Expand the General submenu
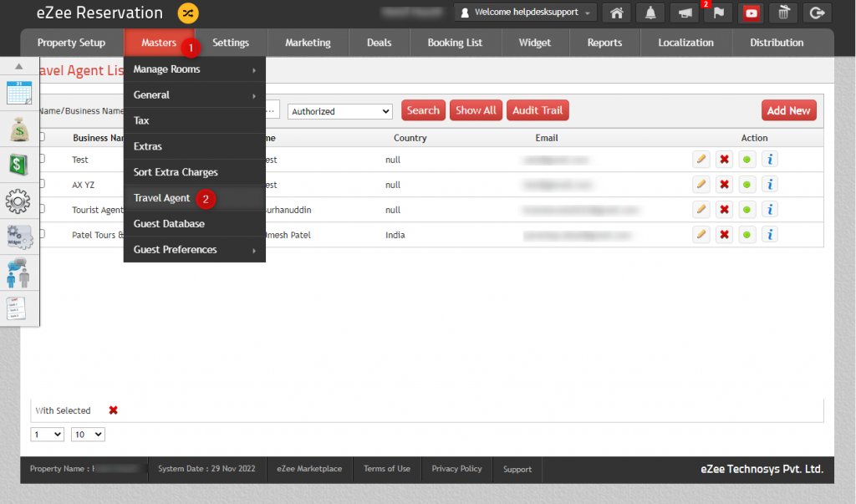The height and width of the screenshot is (504, 856). 194,95
